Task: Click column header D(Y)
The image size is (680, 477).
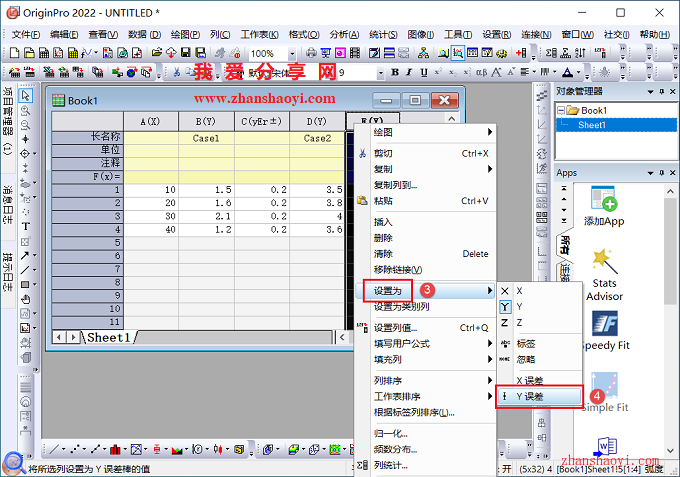Action: pyautogui.click(x=317, y=121)
